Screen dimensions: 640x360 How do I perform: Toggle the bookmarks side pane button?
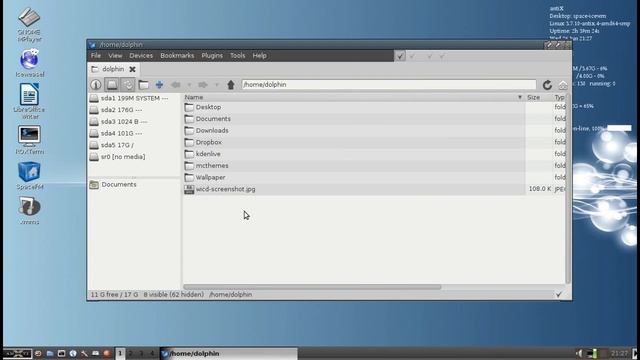click(x=128, y=84)
